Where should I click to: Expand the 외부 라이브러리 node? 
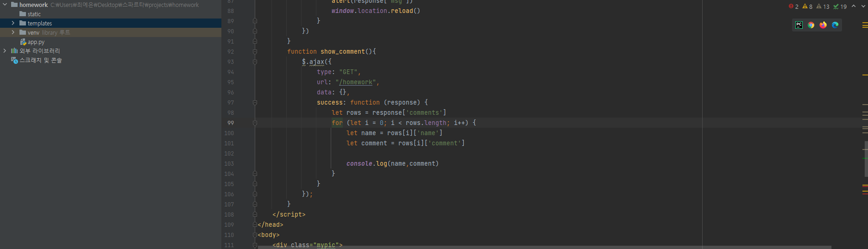click(5, 51)
